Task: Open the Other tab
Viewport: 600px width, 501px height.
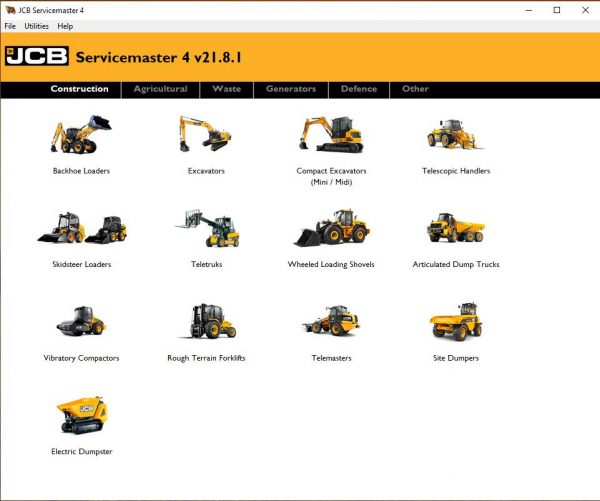Action: 415,89
